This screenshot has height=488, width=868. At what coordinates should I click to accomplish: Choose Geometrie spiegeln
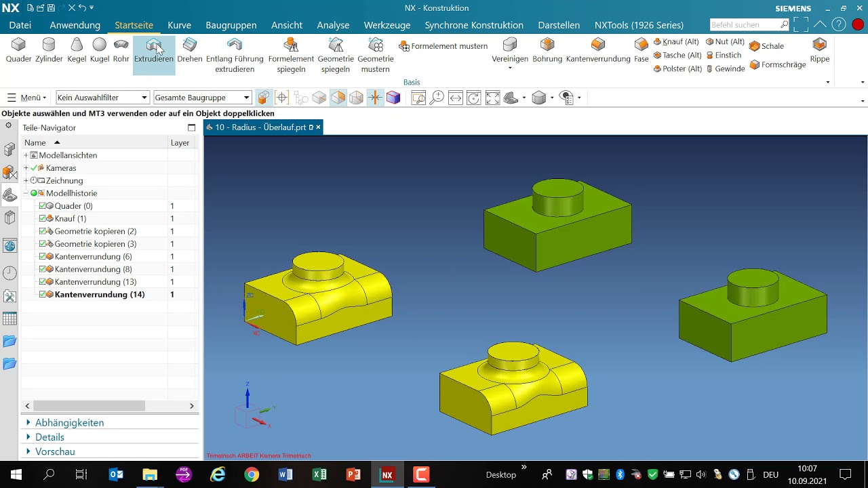[336, 56]
